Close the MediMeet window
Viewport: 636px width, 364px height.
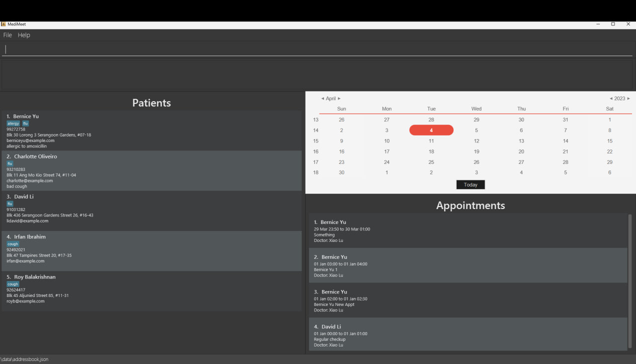(628, 24)
